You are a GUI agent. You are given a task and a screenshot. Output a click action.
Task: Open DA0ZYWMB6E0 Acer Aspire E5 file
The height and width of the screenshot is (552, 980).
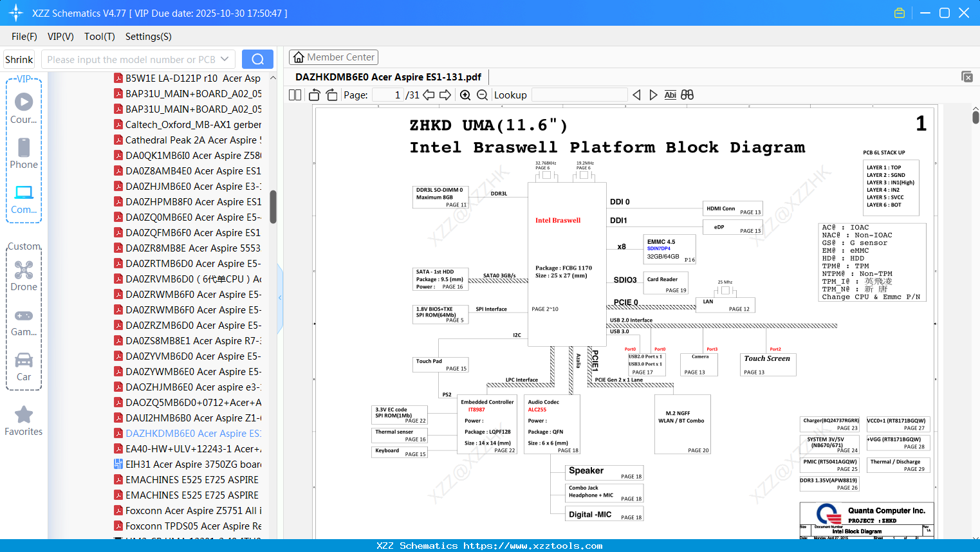click(187, 372)
